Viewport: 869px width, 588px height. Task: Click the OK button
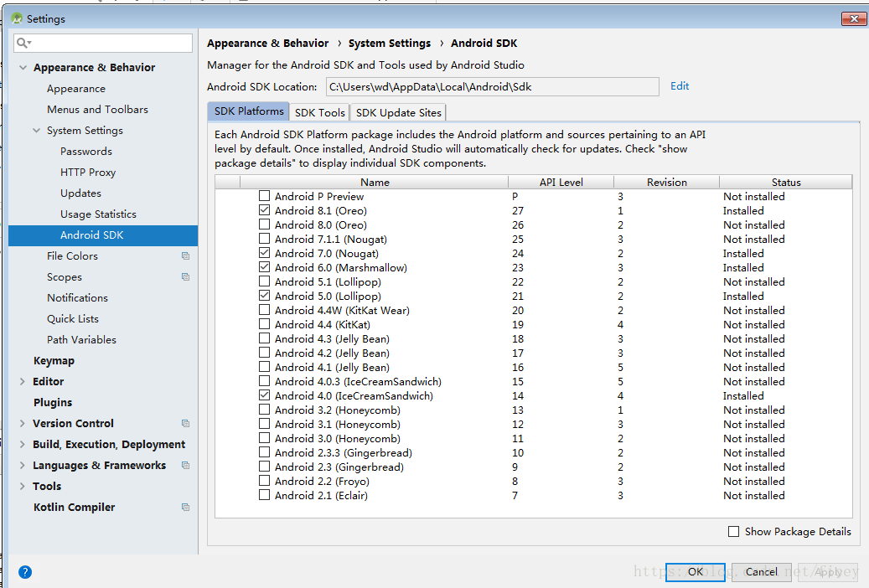click(x=695, y=572)
